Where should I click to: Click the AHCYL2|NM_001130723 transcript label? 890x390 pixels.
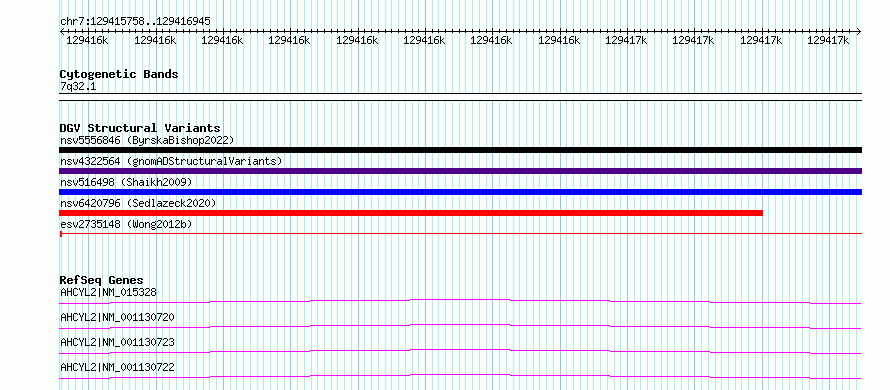117,342
